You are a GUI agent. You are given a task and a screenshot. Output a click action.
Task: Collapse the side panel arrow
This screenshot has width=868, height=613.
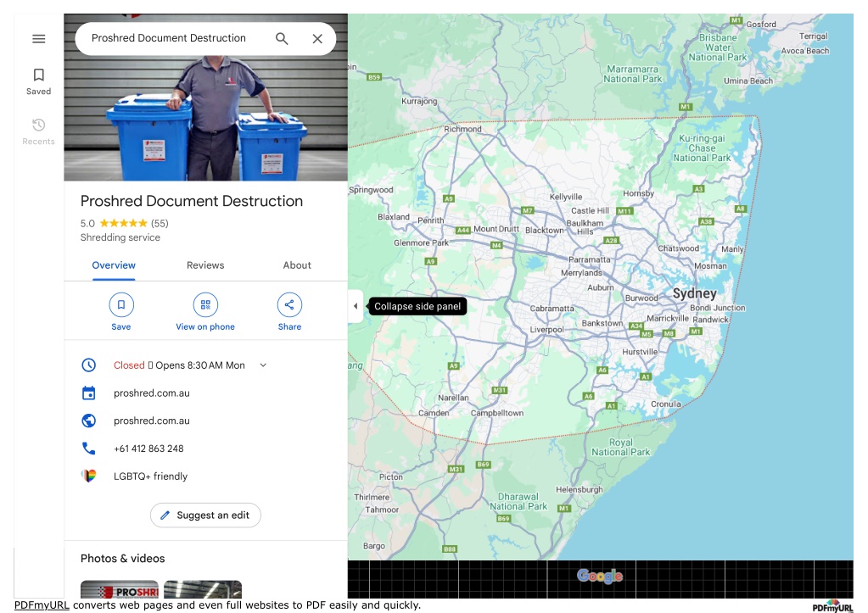(356, 306)
